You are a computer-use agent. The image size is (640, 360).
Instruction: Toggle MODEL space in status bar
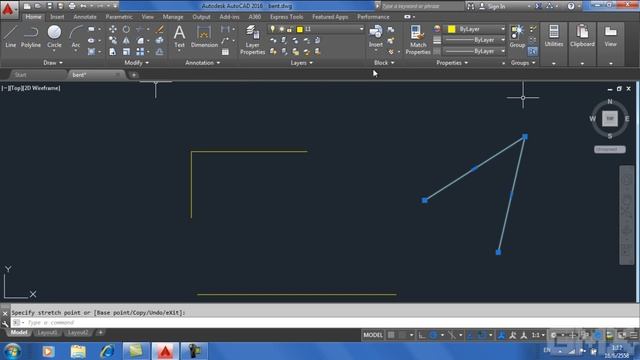pos(373,335)
